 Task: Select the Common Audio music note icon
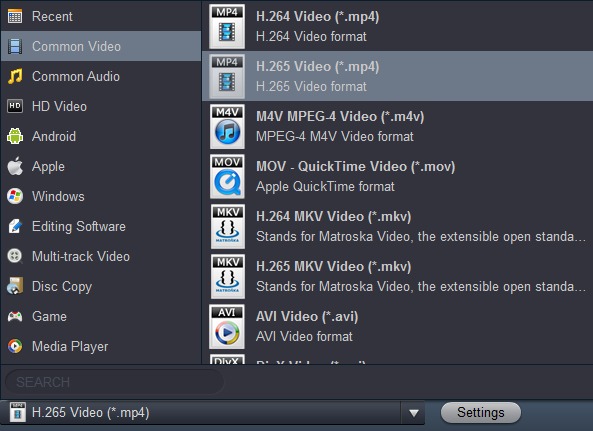pyautogui.click(x=15, y=76)
